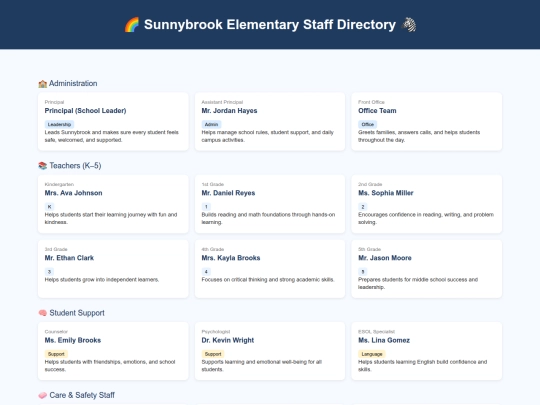
Task: Click the Counselor role label
Action: (56, 332)
